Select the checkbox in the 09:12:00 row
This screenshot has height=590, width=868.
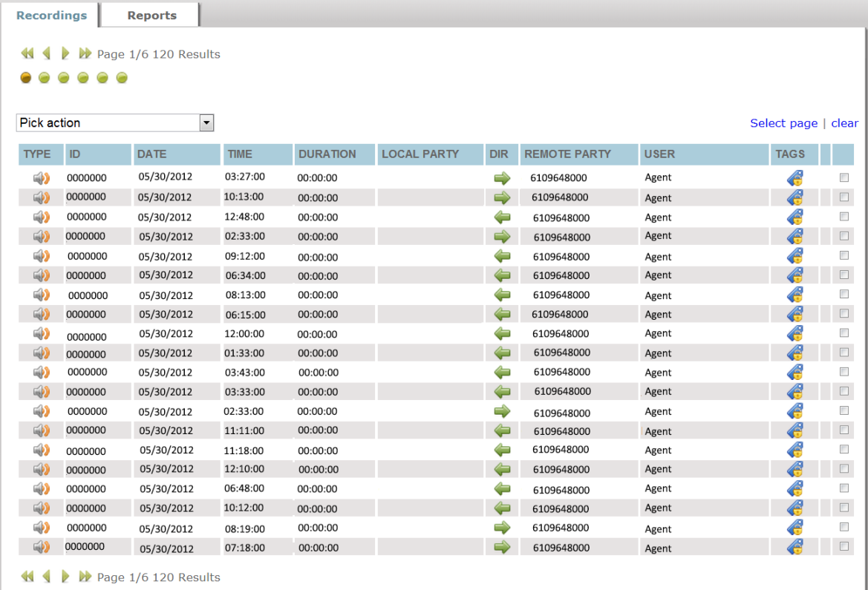pos(843,255)
